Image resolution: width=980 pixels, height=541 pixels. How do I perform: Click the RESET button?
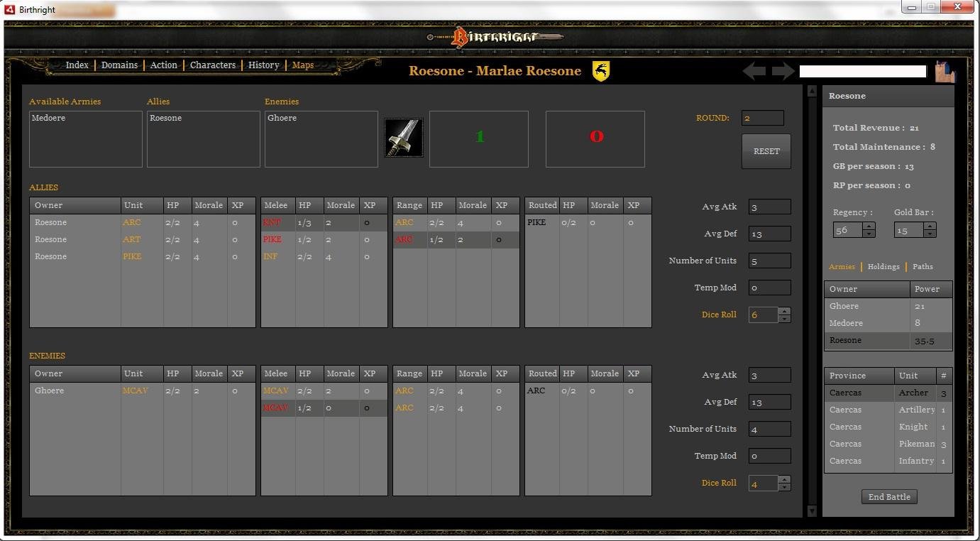(766, 151)
